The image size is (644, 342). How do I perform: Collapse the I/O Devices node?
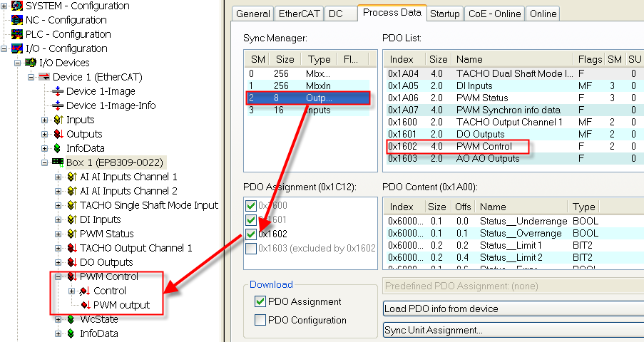17,63
